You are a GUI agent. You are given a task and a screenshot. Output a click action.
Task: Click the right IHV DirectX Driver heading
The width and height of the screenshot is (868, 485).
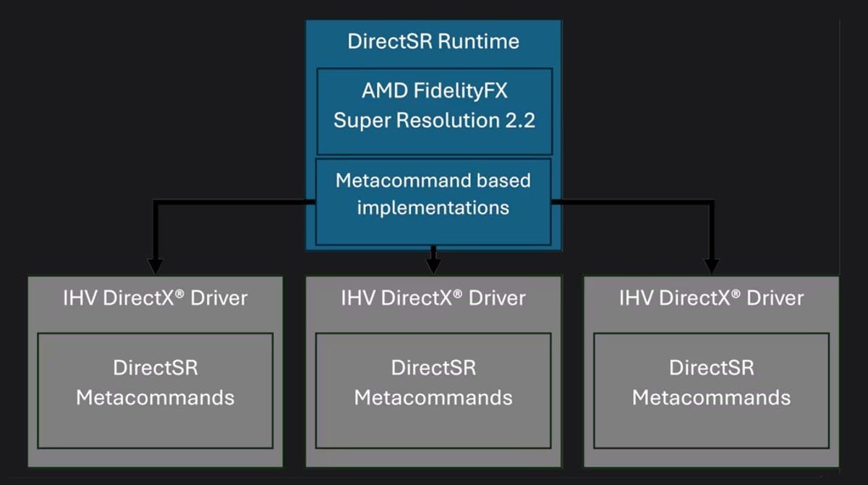point(712,298)
